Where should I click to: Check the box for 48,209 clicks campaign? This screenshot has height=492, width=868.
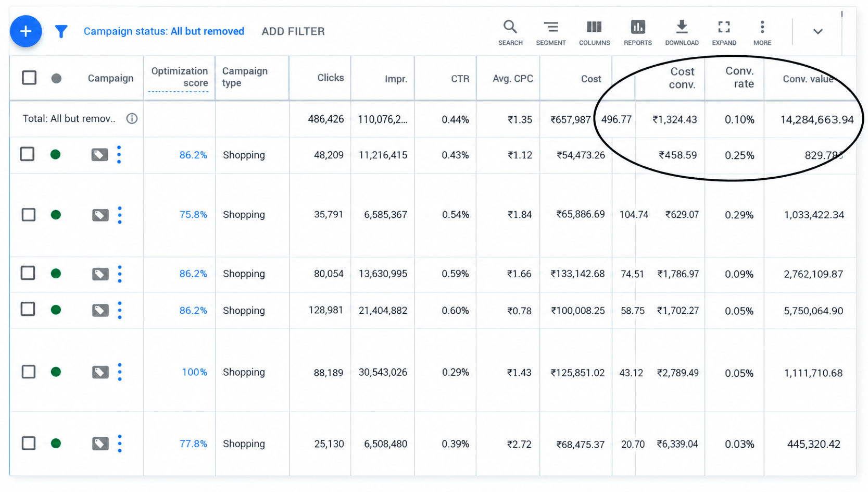tap(28, 154)
